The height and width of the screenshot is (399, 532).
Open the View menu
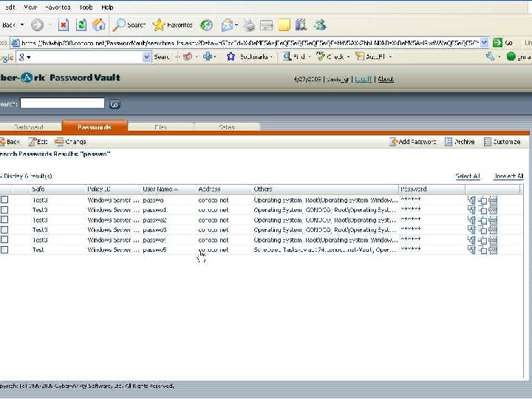click(x=30, y=7)
